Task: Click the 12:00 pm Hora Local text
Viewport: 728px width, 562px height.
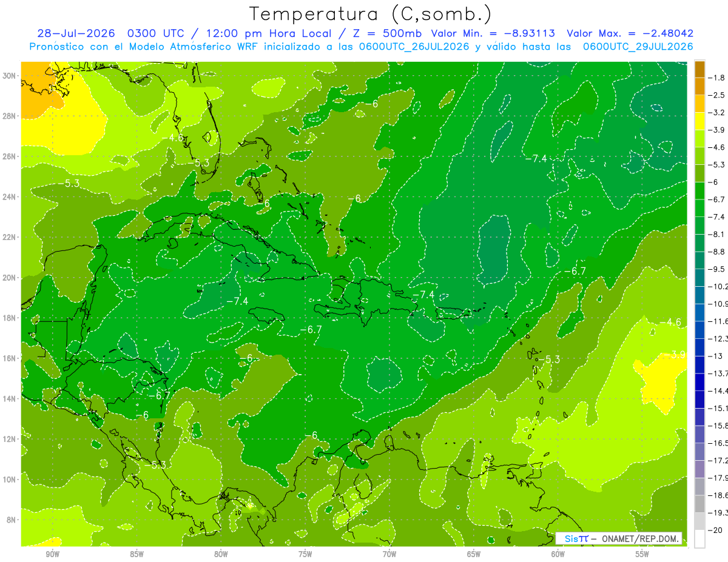Action: [270, 33]
